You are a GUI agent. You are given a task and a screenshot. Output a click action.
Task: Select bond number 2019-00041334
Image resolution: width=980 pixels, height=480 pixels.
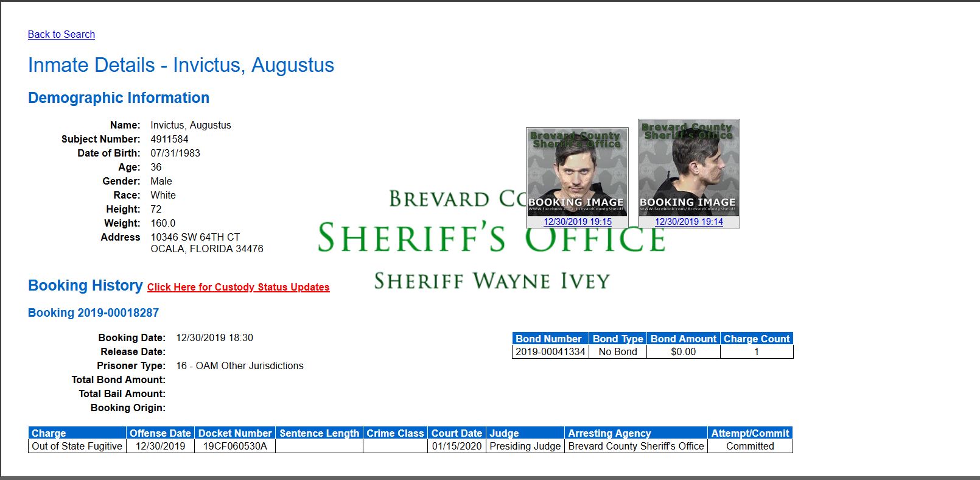point(550,352)
